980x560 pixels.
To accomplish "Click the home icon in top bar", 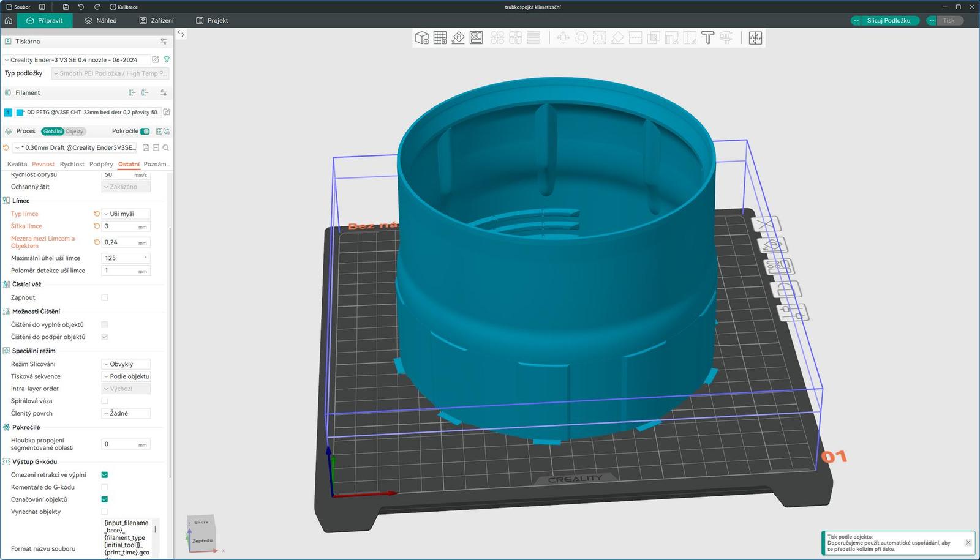I will (9, 20).
